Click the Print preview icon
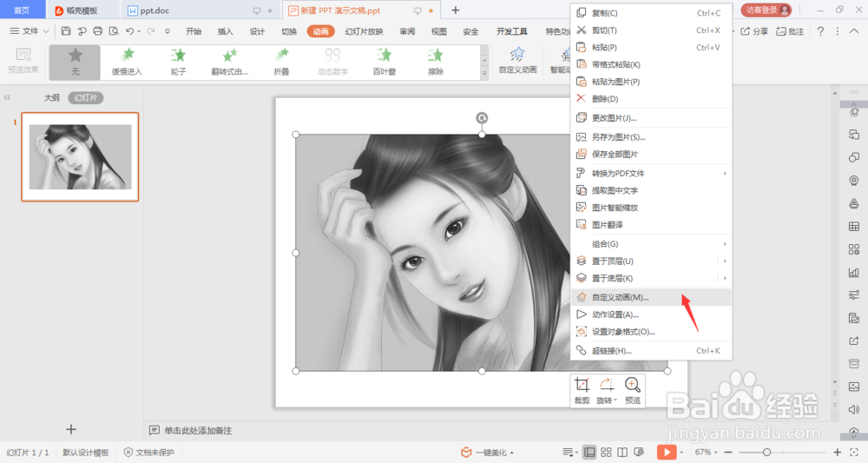Screen dimensions: 868x463 (114, 31)
